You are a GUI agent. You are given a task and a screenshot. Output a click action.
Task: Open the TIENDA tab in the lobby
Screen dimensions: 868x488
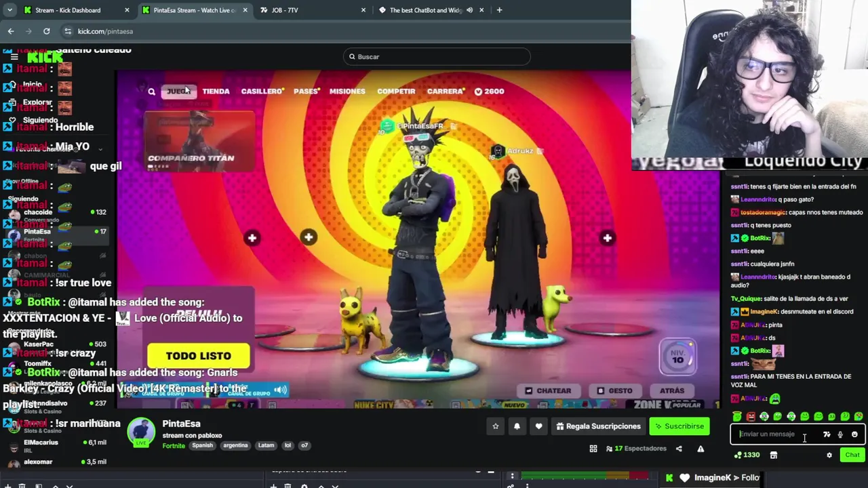point(216,91)
